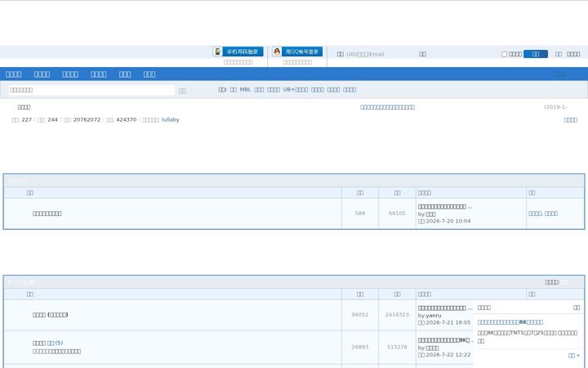Click the topic count 26893
588x368 pixels.
360,347
